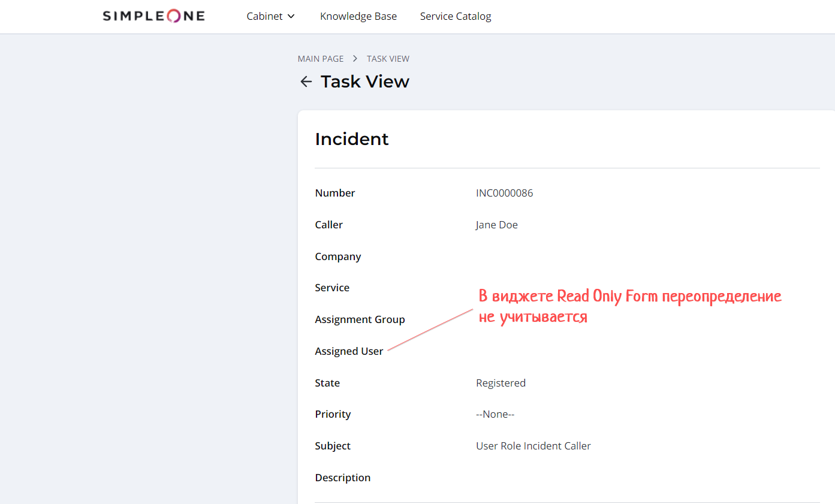Select the incident number INC0000086
The width and height of the screenshot is (835, 504).
(x=504, y=193)
